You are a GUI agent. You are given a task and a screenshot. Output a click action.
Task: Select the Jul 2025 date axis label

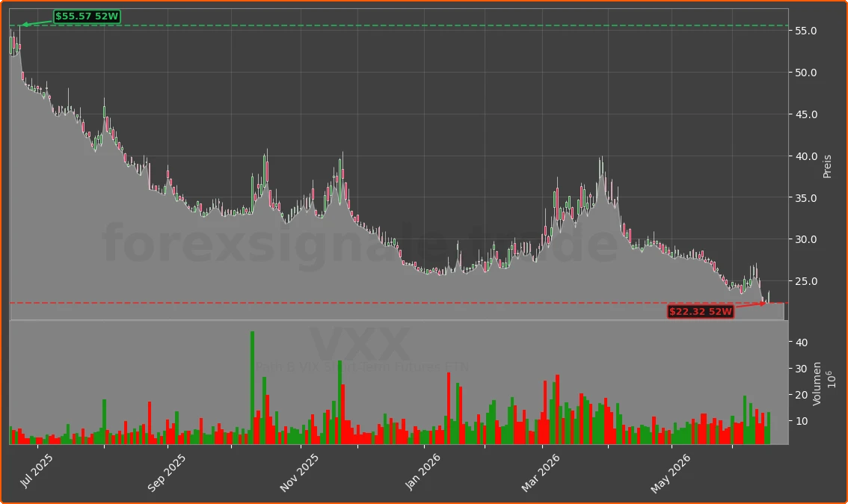[36, 470]
